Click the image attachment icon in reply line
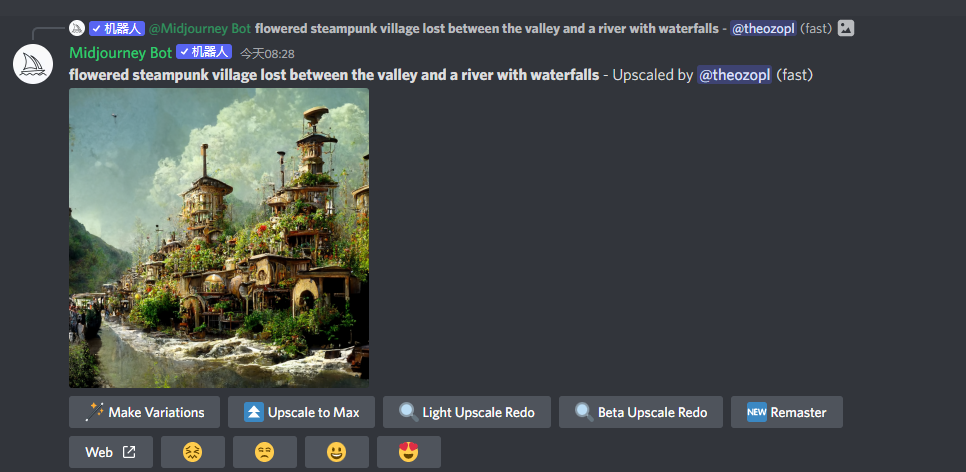Screen dimensions: 966x472 pyautogui.click(x=846, y=28)
